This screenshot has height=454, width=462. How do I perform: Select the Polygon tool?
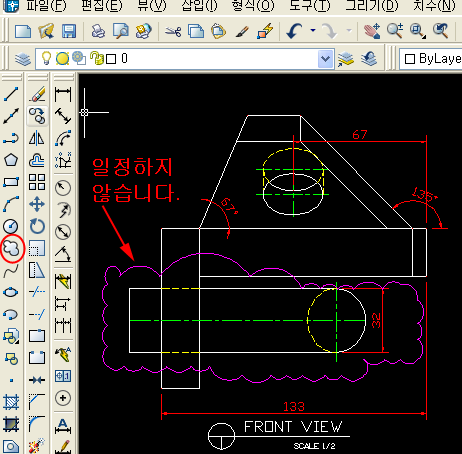11,160
